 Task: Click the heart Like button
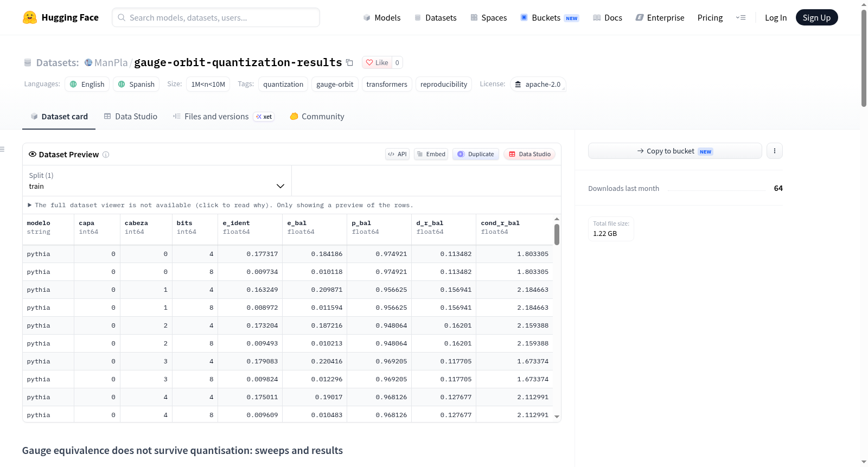pos(377,63)
